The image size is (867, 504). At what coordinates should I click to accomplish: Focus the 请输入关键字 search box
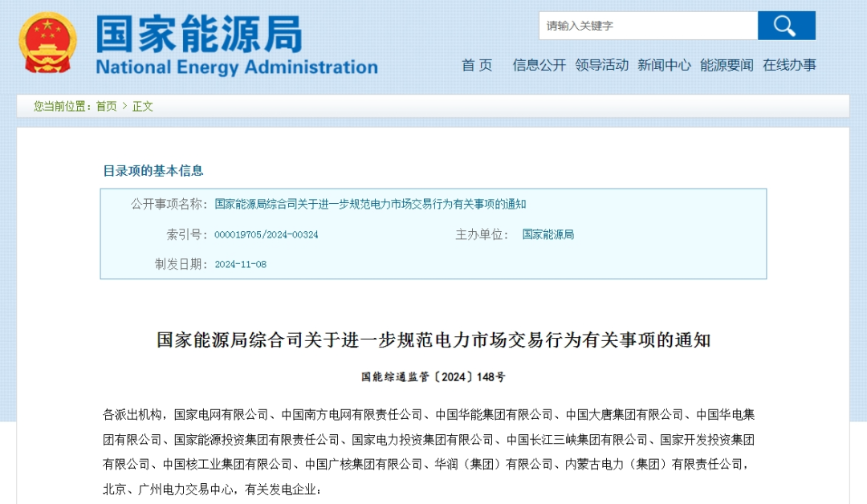[648, 26]
